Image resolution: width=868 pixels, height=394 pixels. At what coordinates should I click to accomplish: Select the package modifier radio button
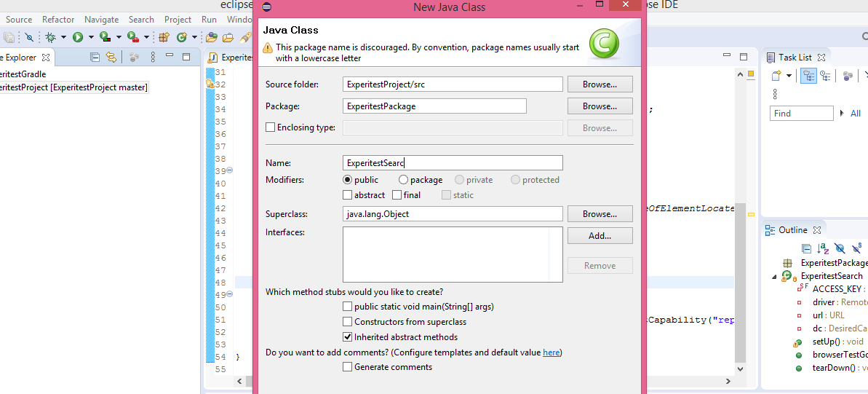coord(403,180)
